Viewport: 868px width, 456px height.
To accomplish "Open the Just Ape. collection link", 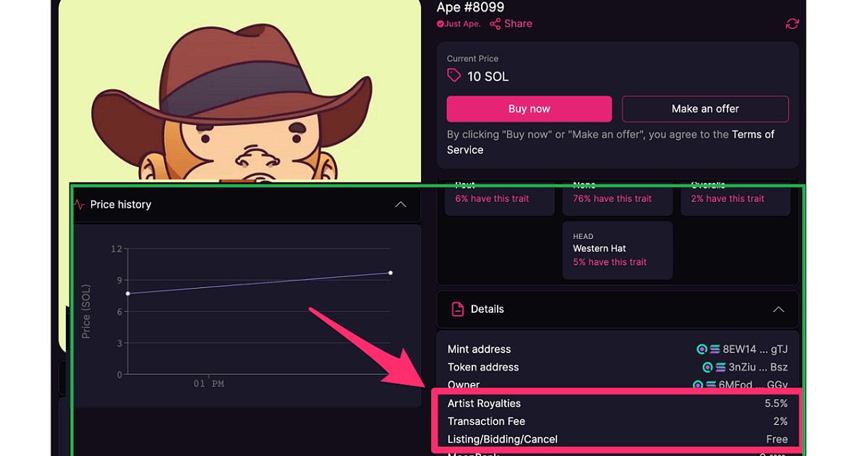I will (x=462, y=24).
